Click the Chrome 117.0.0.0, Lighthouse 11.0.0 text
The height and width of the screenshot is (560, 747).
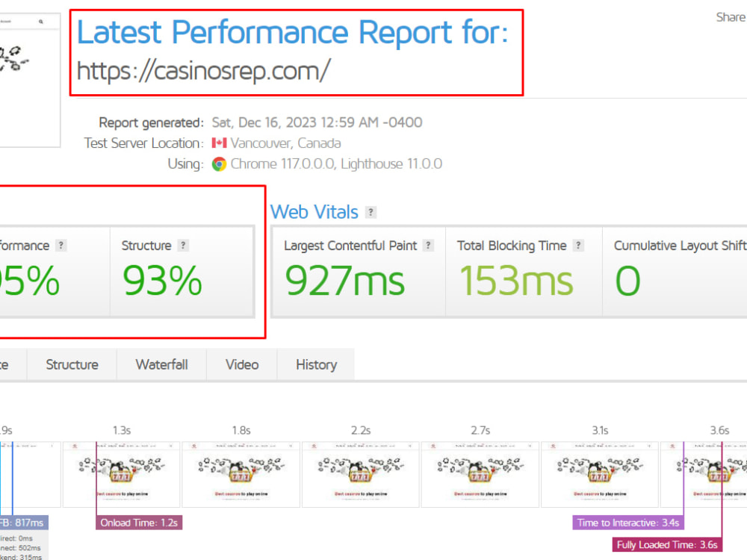coord(336,164)
